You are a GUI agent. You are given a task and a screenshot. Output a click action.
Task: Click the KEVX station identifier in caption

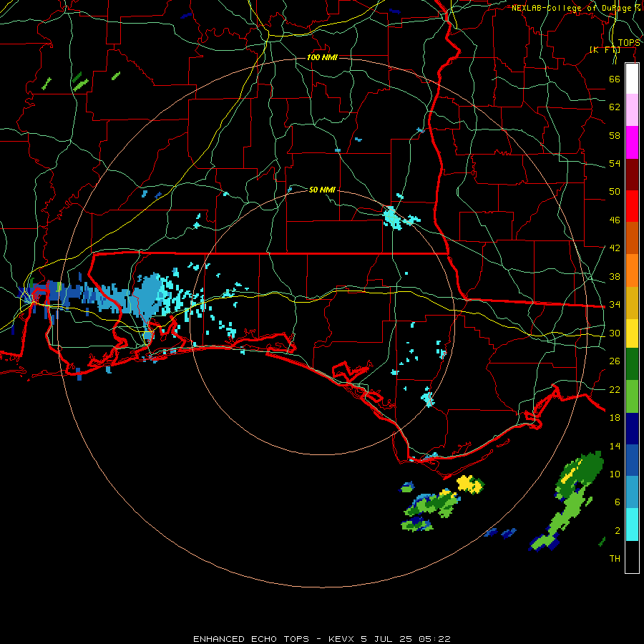point(343,639)
